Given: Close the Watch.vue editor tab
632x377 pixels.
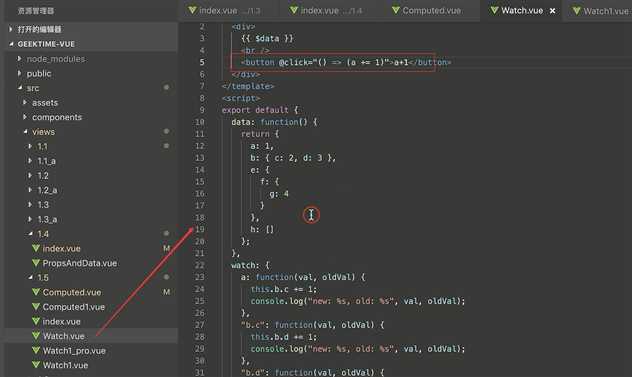Looking at the screenshot, I should tap(553, 11).
